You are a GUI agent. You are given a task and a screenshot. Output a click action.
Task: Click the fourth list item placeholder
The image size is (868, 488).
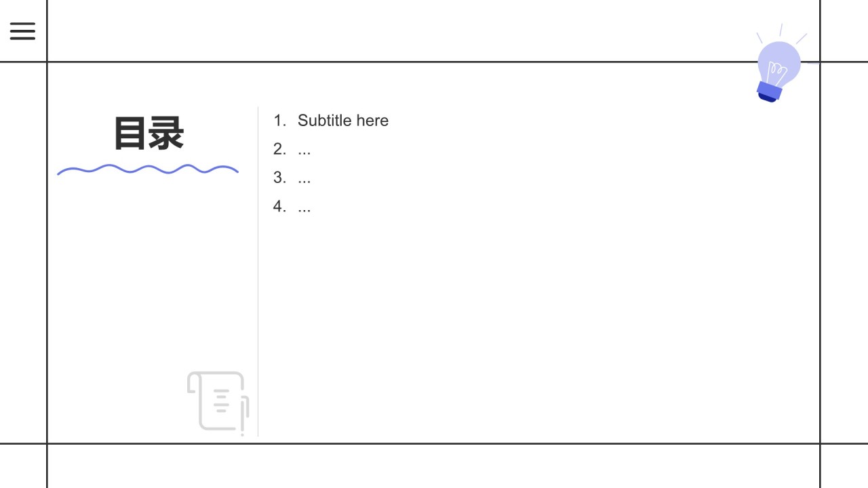coord(304,207)
